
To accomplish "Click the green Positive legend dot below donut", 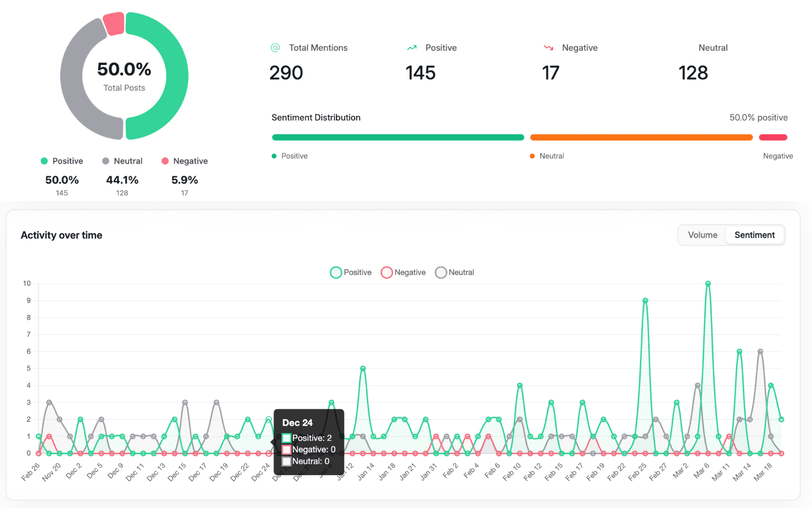I will click(44, 161).
